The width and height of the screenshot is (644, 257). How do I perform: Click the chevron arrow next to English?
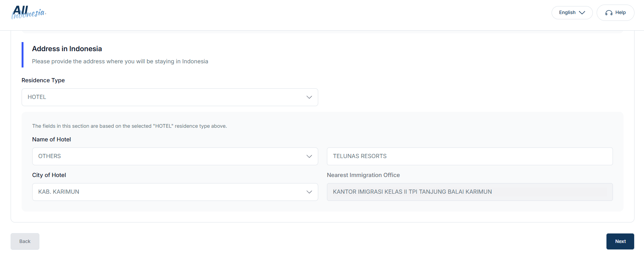click(582, 13)
